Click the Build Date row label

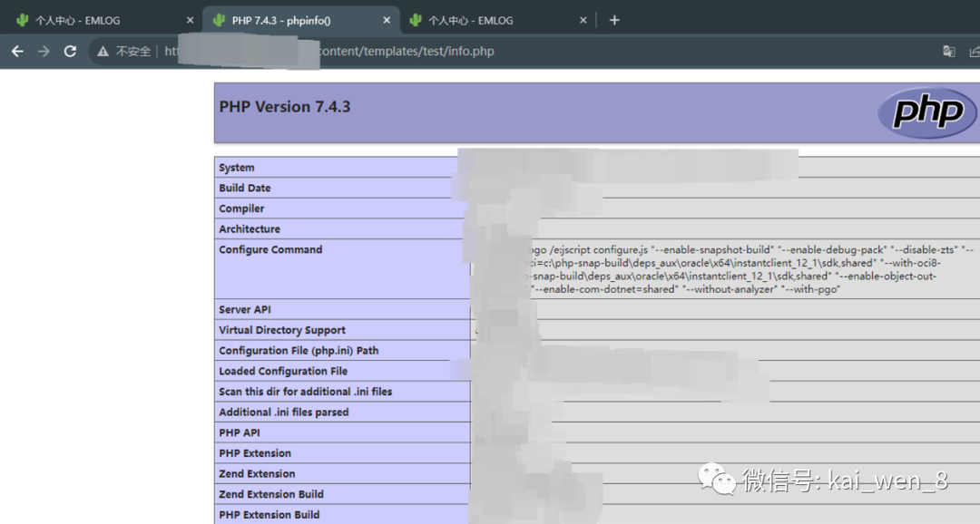pos(244,188)
